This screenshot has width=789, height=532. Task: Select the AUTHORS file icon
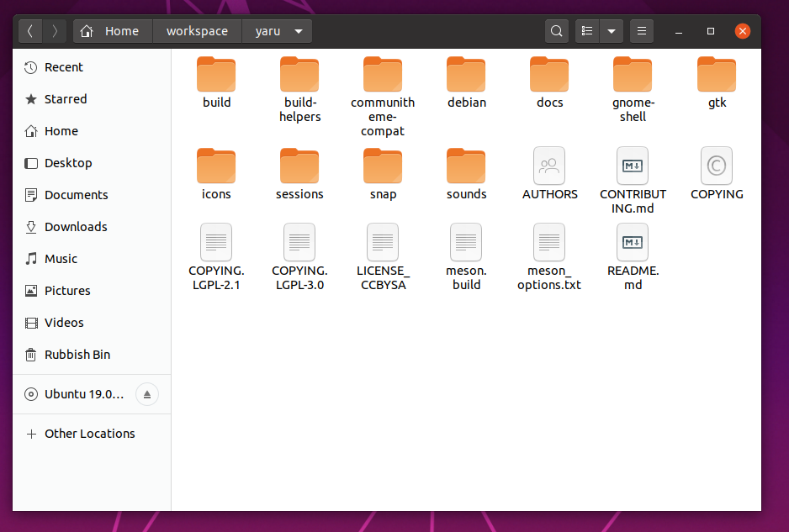[549, 166]
